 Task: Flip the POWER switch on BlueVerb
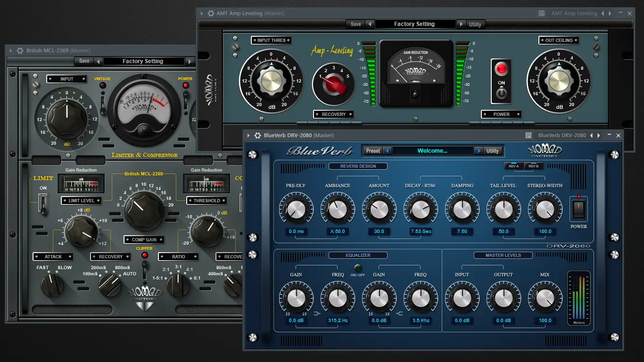(579, 210)
